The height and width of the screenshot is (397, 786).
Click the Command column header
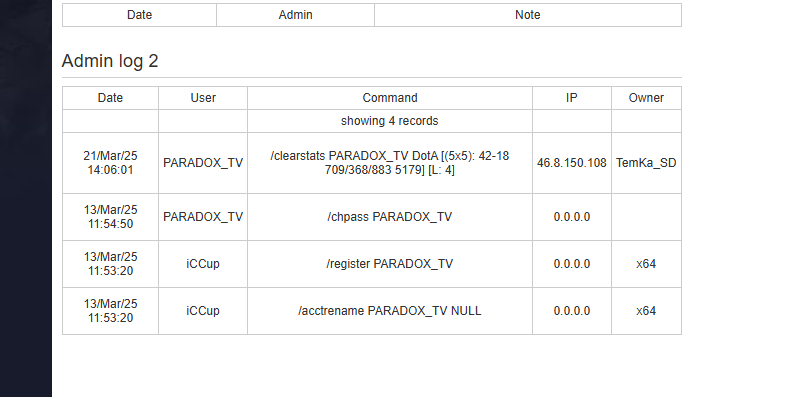coord(390,98)
